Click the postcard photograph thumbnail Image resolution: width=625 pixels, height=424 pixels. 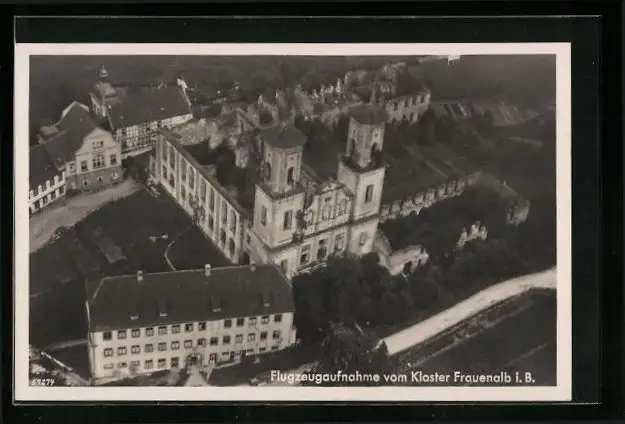click(x=292, y=220)
